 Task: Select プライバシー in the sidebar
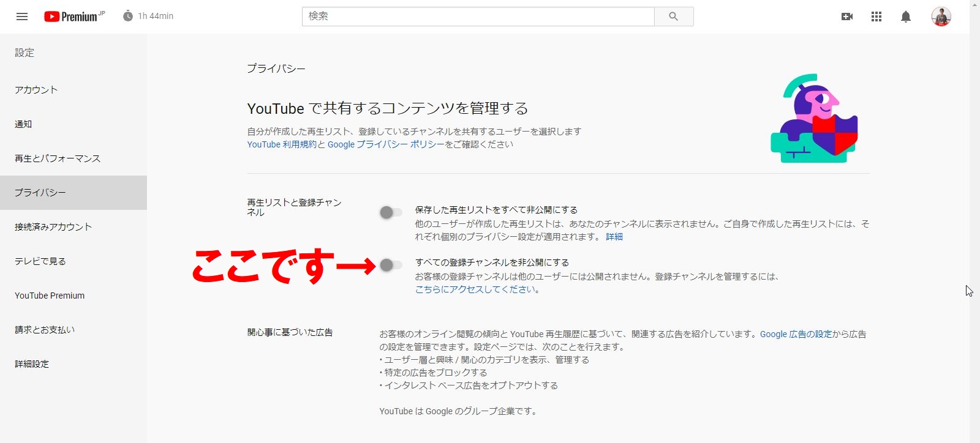point(73,193)
